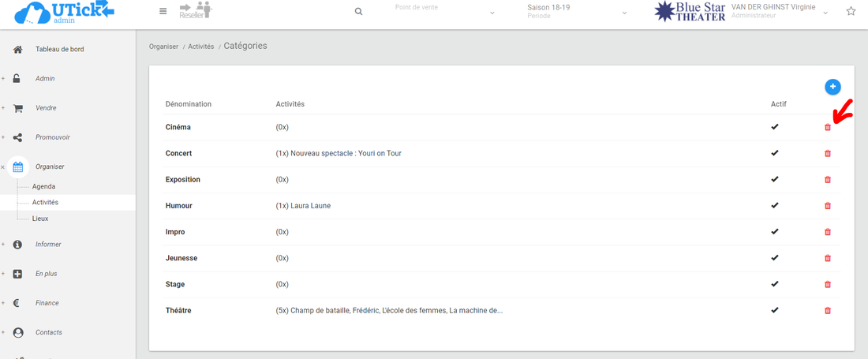Screen dimensions: 868x359
Task: Expand the Vendre sidebar section
Action: coord(46,108)
